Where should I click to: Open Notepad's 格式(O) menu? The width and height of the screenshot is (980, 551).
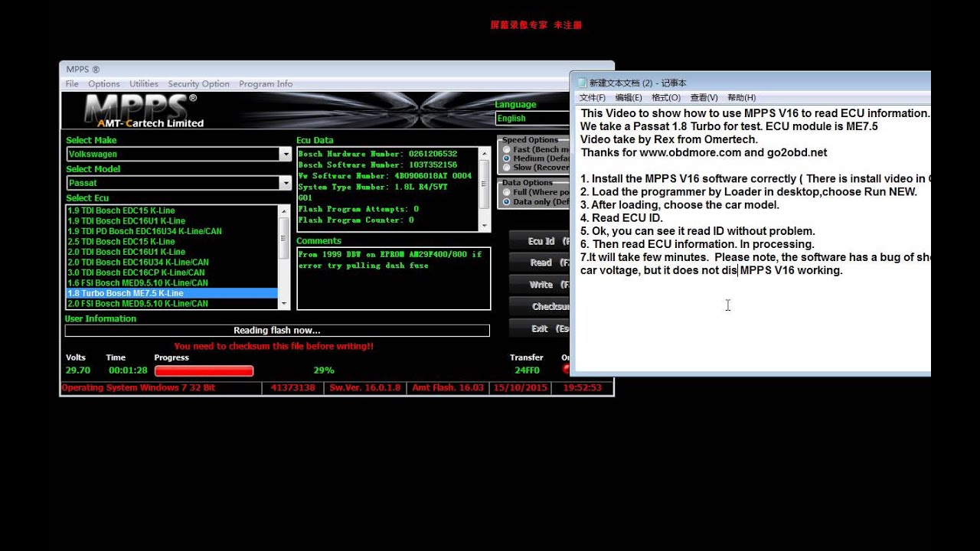666,98
